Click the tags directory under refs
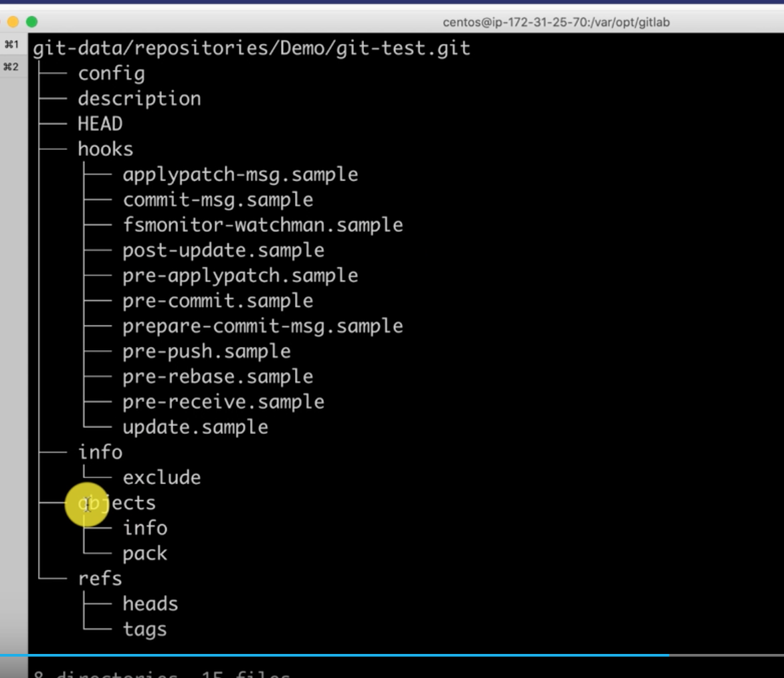Image resolution: width=784 pixels, height=678 pixels. pos(145,630)
